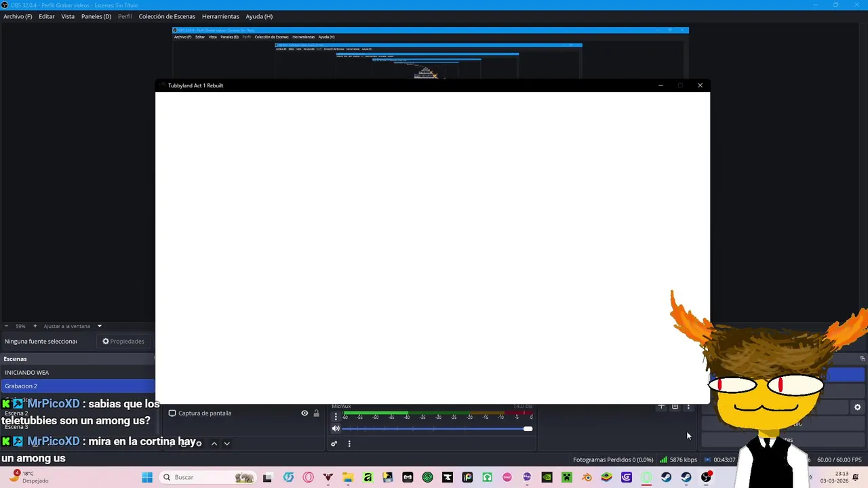Screen dimensions: 868x488
Task: Open the Paneles (D) menu
Action: (x=96, y=16)
